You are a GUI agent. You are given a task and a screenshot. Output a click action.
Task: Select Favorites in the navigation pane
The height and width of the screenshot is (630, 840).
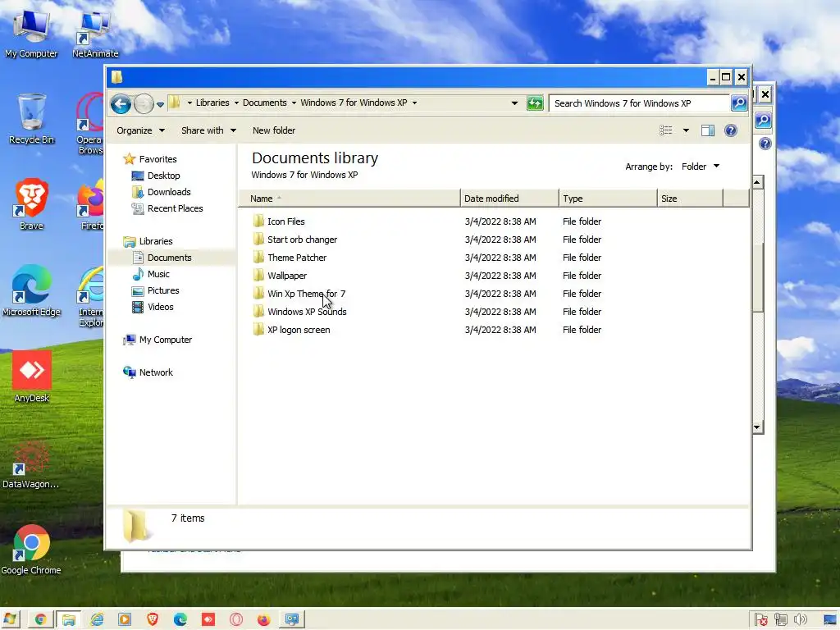pyautogui.click(x=157, y=159)
